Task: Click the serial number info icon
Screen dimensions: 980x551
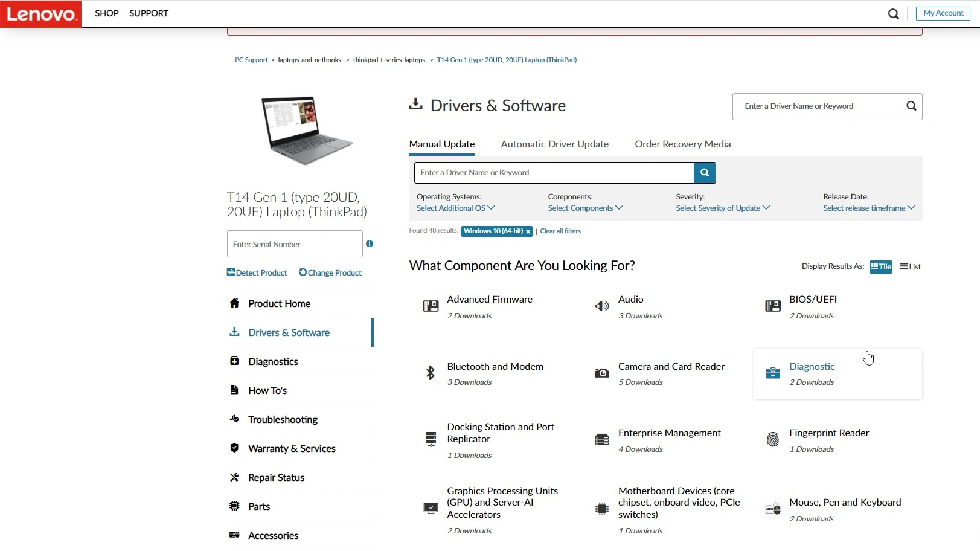Action: [x=370, y=244]
